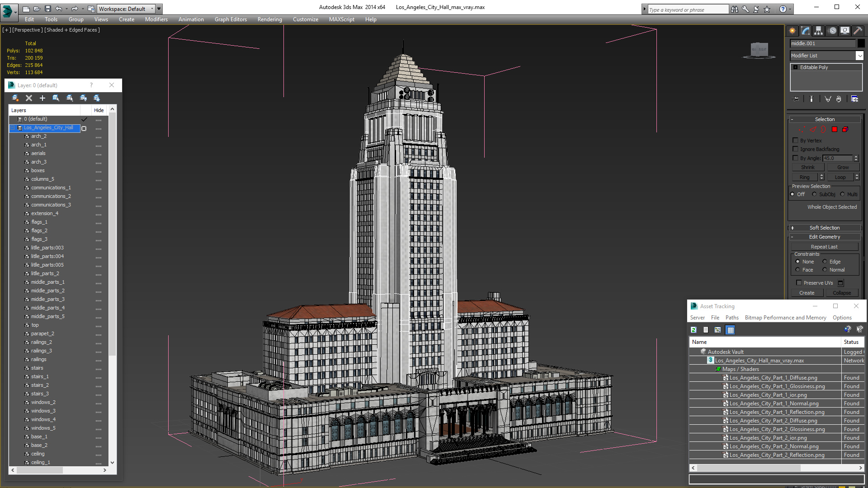Open quick access toolbar customize arrow

159,9
